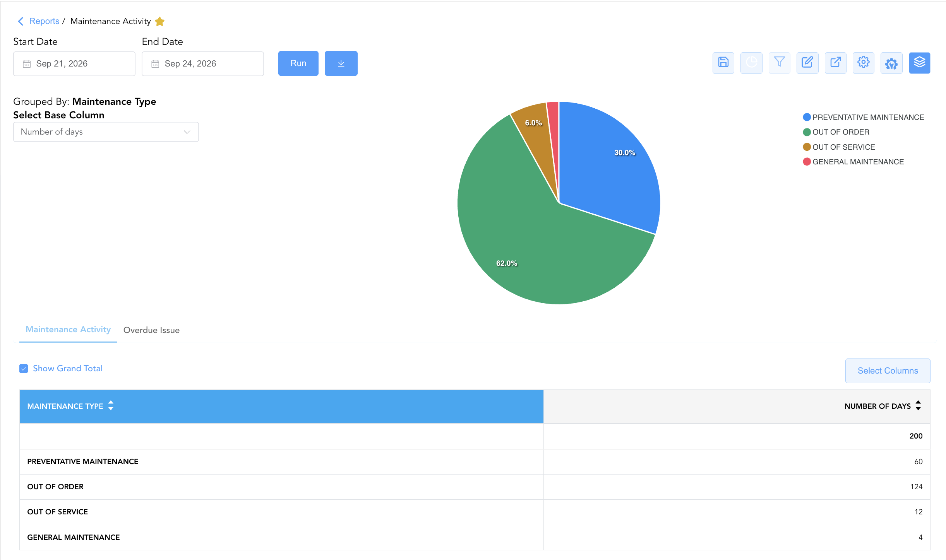Click the value 60 in table
The image size is (946, 560).
[919, 462]
